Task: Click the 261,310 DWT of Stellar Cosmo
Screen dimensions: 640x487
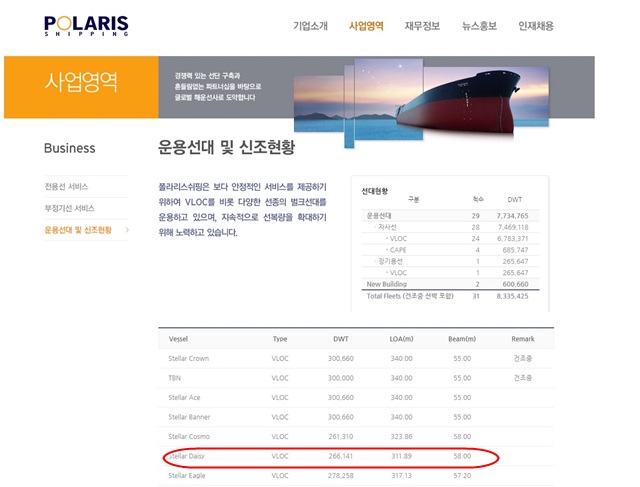Action: (341, 436)
